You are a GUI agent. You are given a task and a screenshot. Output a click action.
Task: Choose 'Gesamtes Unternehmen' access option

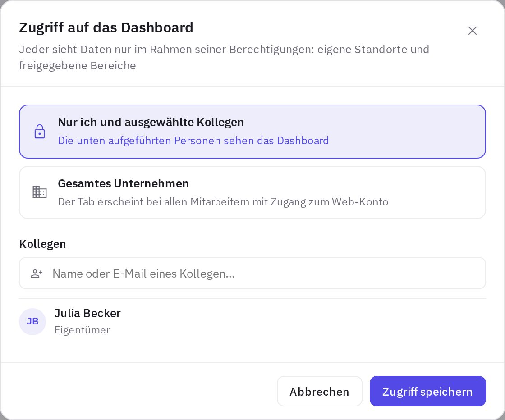(x=252, y=192)
